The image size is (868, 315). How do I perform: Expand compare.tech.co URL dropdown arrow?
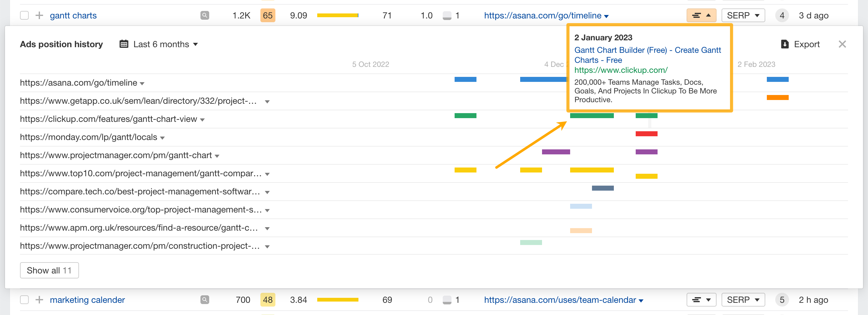pyautogui.click(x=267, y=192)
